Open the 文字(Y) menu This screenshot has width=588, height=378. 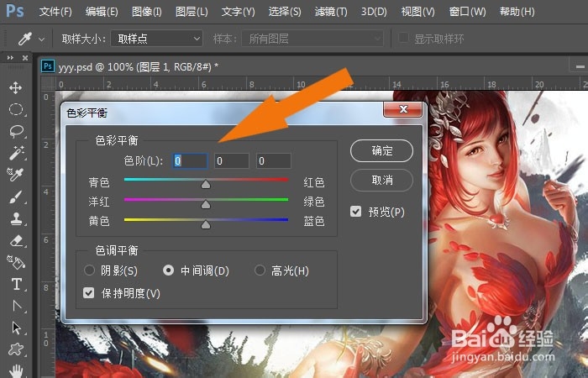(x=238, y=12)
